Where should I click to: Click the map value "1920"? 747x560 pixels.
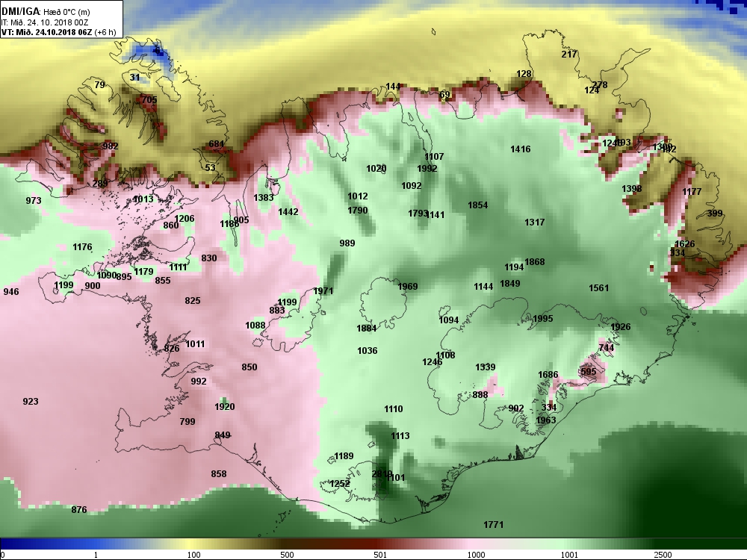224,407
